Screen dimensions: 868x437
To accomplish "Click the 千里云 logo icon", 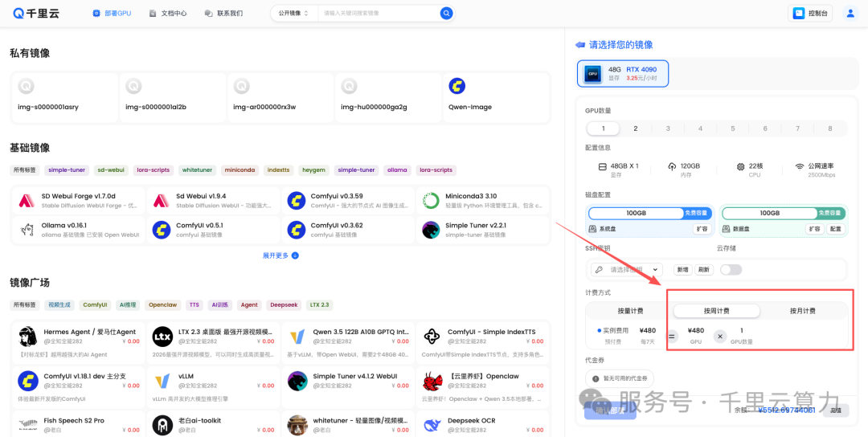I will tap(18, 14).
